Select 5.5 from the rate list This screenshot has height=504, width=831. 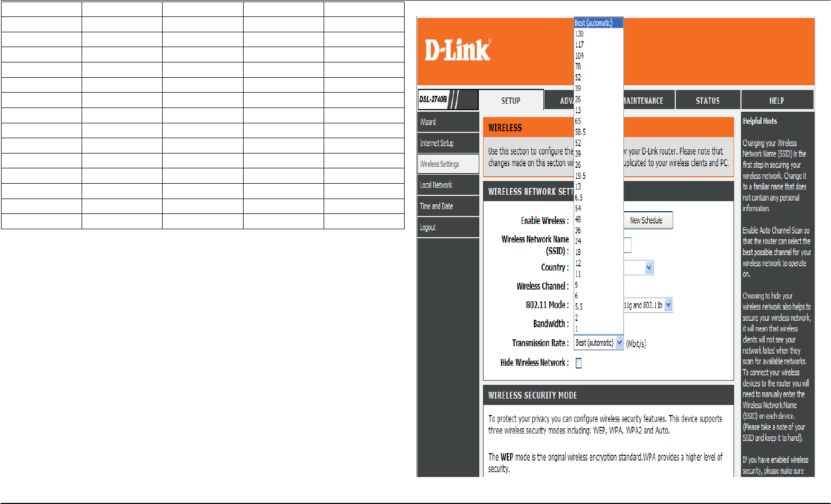click(x=598, y=307)
